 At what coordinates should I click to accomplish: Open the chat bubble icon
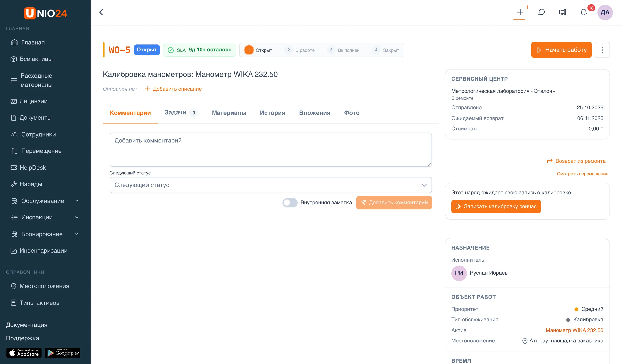(x=541, y=12)
